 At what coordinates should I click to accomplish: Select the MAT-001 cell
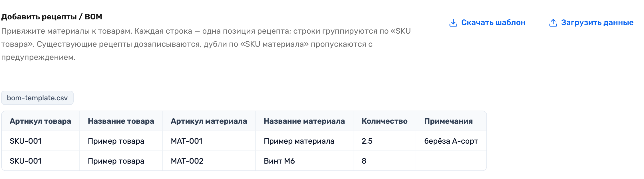click(209, 141)
